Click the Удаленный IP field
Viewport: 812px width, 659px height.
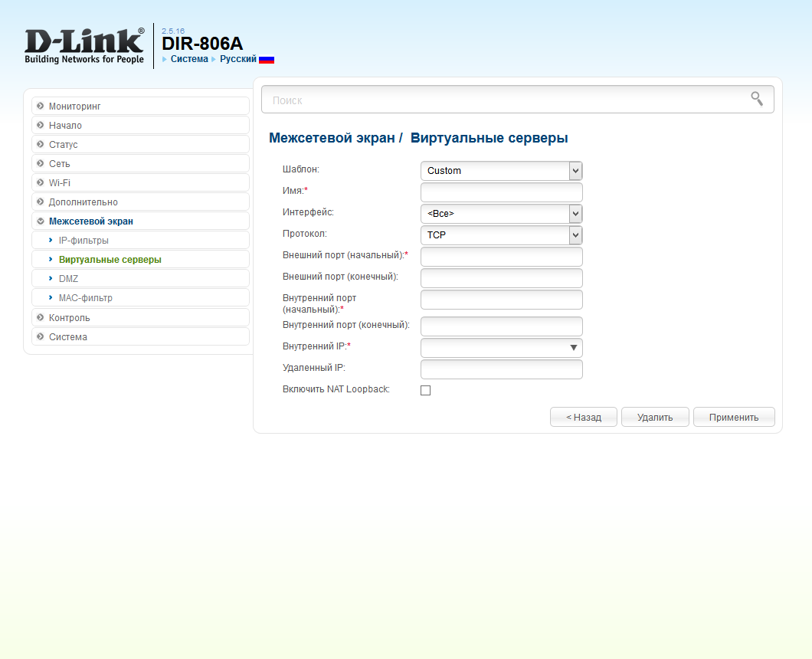(x=501, y=369)
